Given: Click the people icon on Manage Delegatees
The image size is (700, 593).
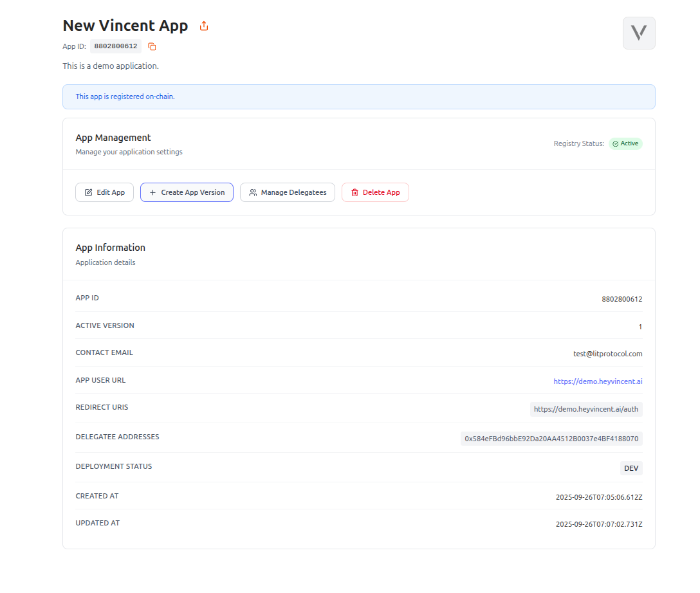Looking at the screenshot, I should [254, 192].
